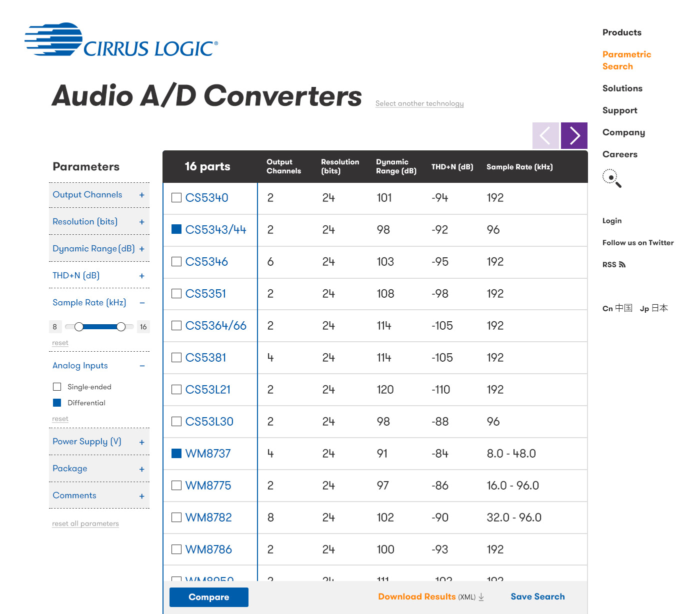Check the WM8786 checkbox
The height and width of the screenshot is (614, 700).
click(176, 550)
